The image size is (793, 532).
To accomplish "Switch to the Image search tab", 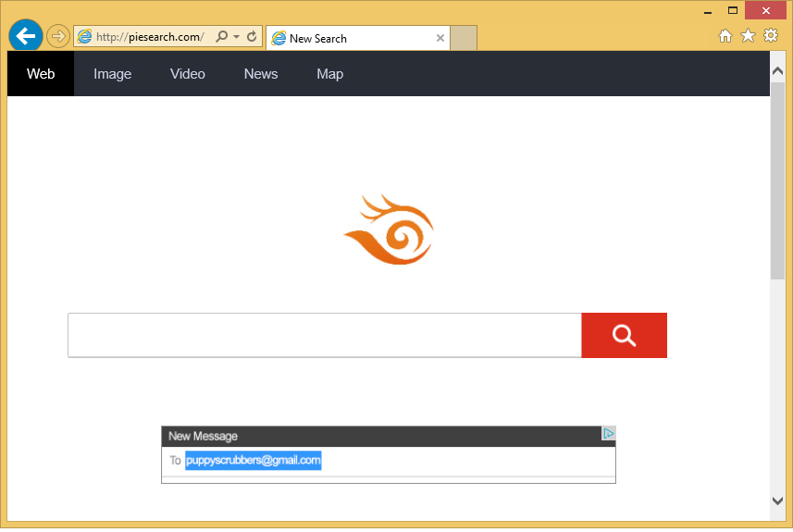I will [112, 74].
